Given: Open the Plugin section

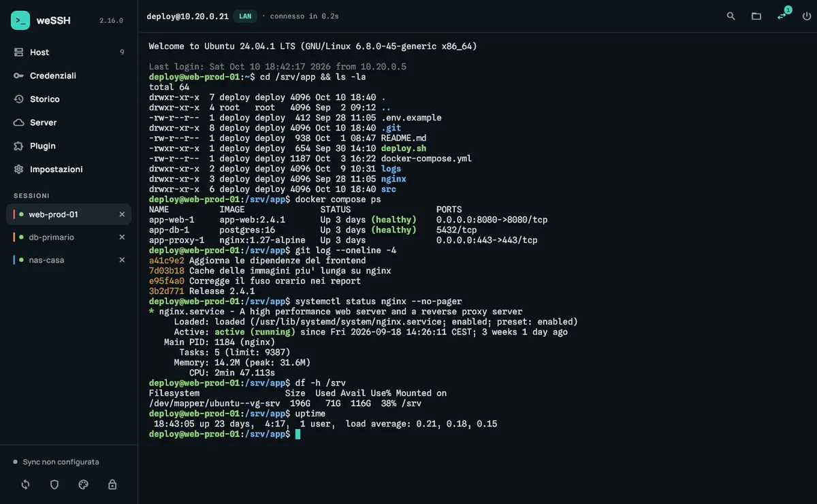Looking at the screenshot, I should (69, 146).
